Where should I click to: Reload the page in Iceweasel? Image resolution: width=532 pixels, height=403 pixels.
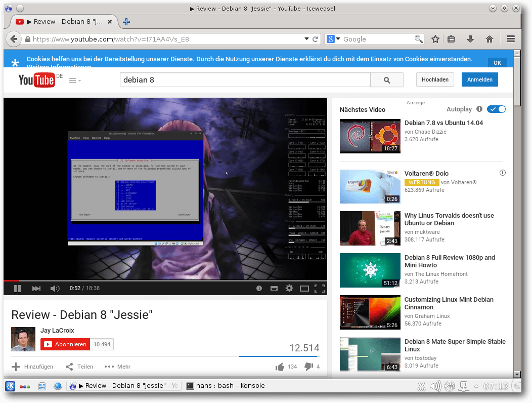tap(315, 39)
